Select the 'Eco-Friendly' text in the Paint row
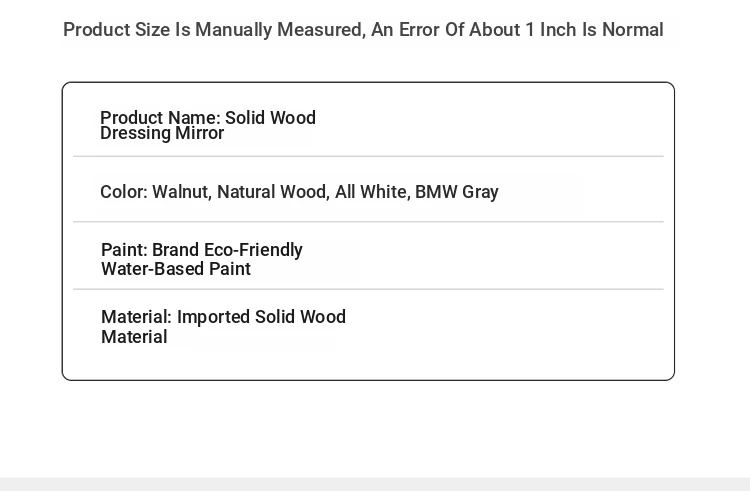Image resolution: width=750 pixels, height=491 pixels. 253,250
